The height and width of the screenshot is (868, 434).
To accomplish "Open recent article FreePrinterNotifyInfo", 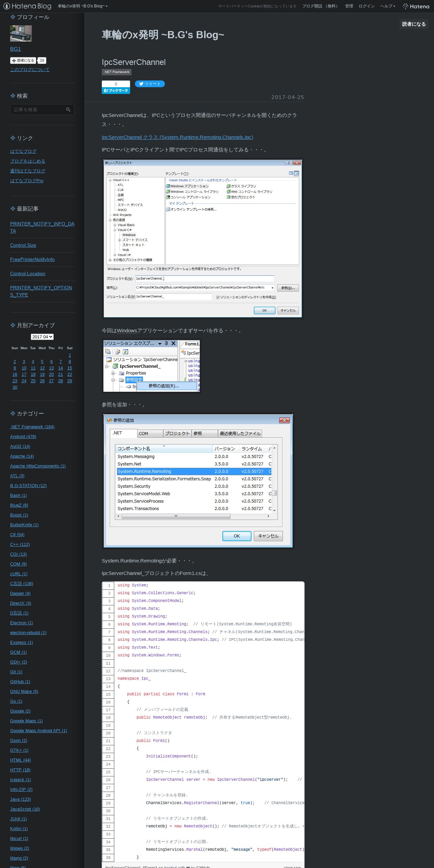I will (x=32, y=259).
